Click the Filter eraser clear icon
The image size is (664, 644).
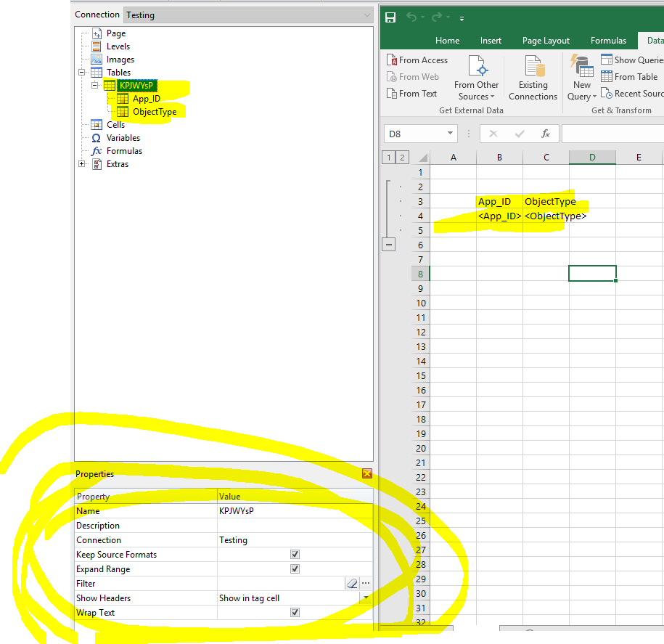pos(352,584)
